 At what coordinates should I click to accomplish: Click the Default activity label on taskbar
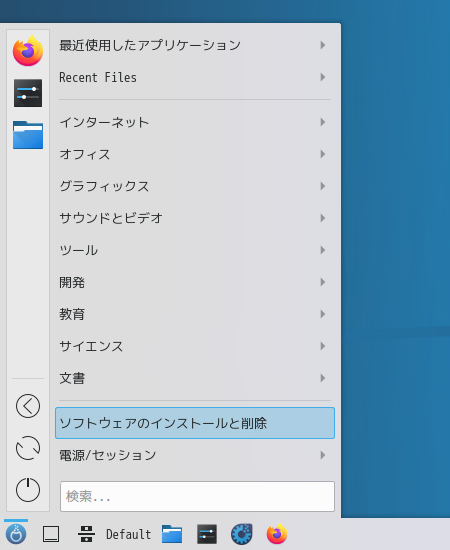point(128,534)
